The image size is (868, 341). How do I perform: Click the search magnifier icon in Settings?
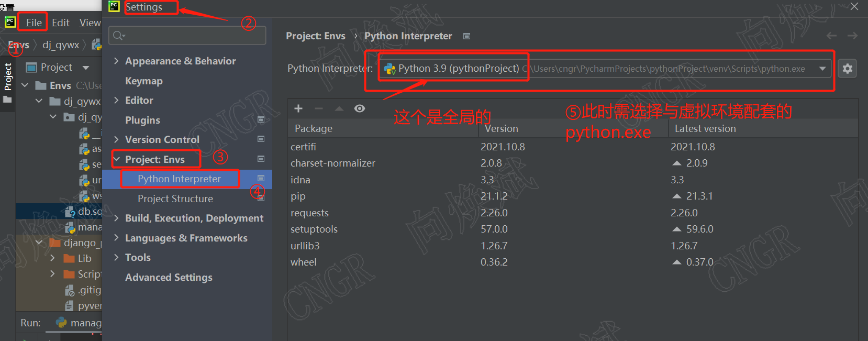[119, 36]
